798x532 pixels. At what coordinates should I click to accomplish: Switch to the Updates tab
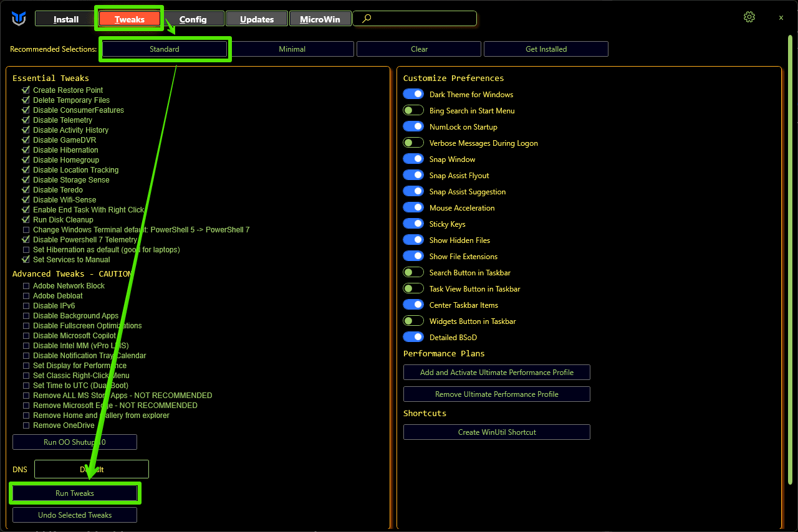257,19
